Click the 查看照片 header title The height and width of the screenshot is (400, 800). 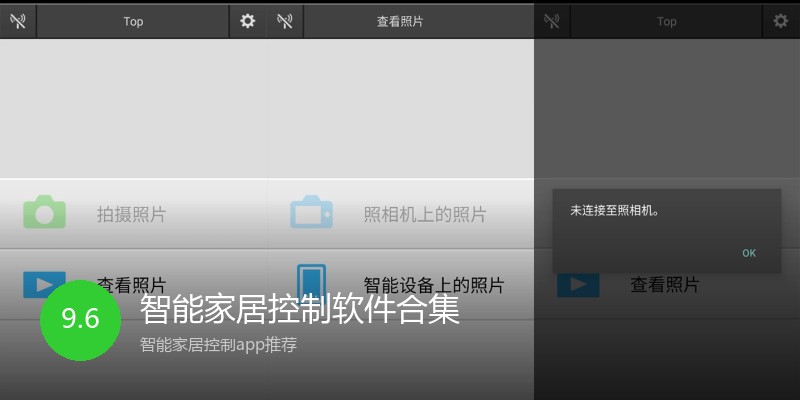pos(400,21)
